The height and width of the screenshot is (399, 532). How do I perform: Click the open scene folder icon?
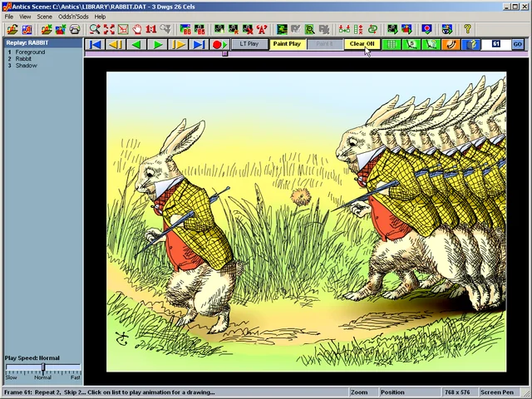[12, 30]
